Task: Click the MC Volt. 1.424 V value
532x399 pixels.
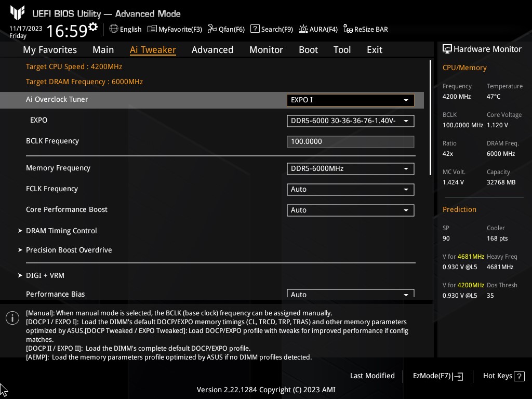Action: pyautogui.click(x=453, y=182)
